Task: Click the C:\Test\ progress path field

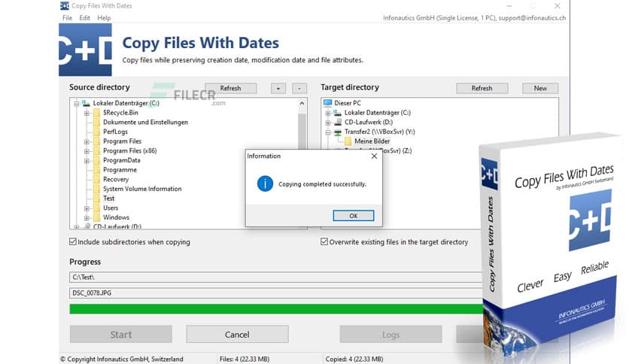Action: click(276, 277)
